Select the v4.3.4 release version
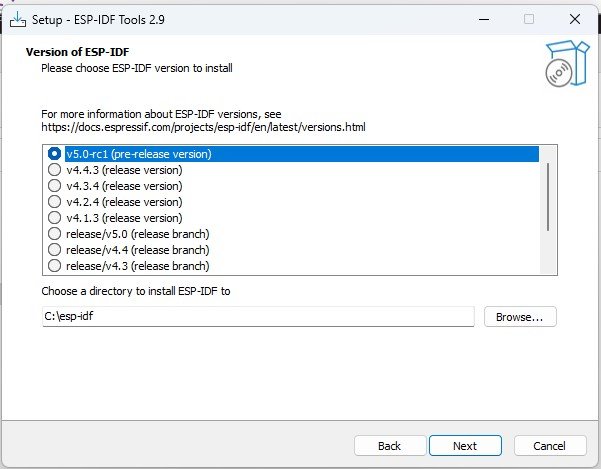This screenshot has height=469, width=601. pos(54,186)
